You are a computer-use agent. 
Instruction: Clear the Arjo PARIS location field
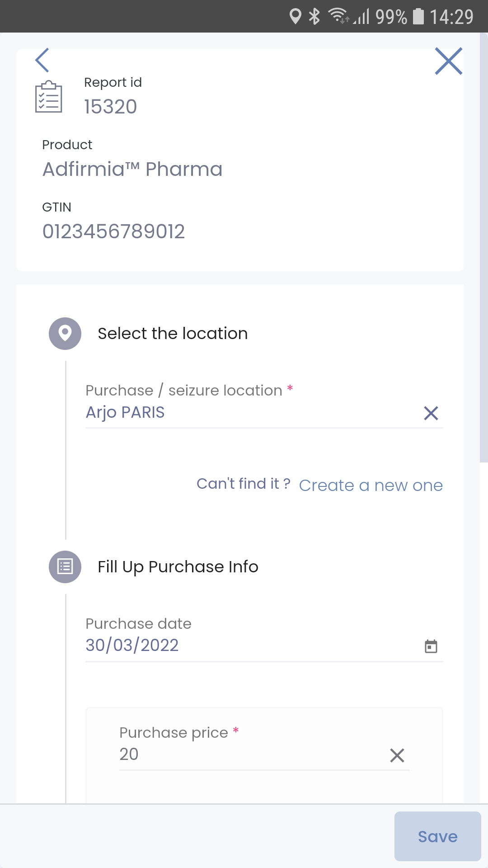431,413
